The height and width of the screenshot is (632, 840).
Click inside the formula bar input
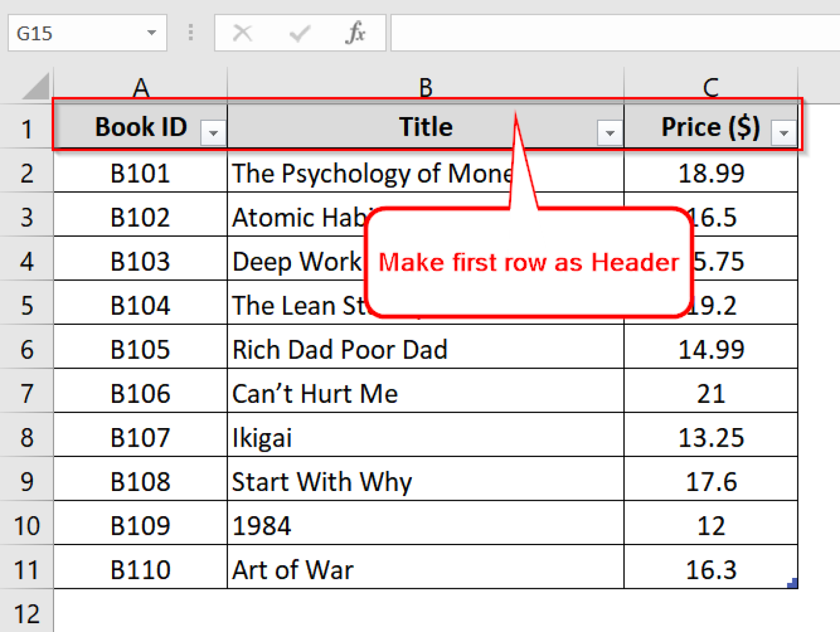point(612,33)
